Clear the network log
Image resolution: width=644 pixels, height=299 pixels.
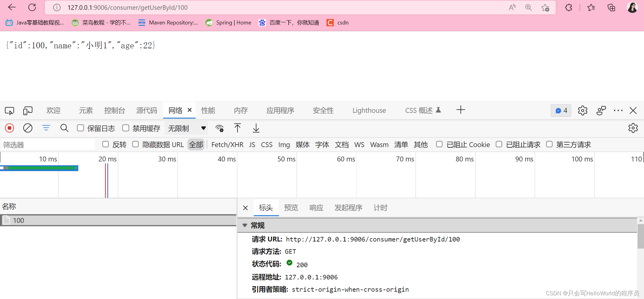pyautogui.click(x=28, y=128)
